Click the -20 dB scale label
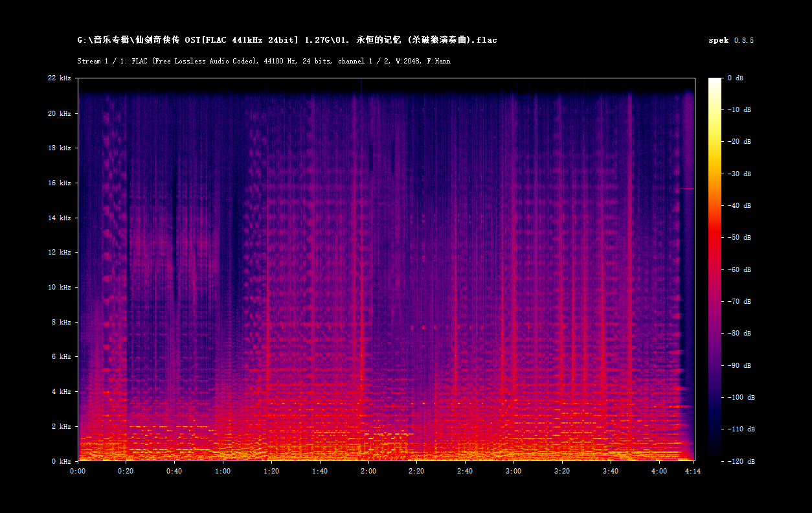Screen dimensions: 812x513 (x=739, y=141)
